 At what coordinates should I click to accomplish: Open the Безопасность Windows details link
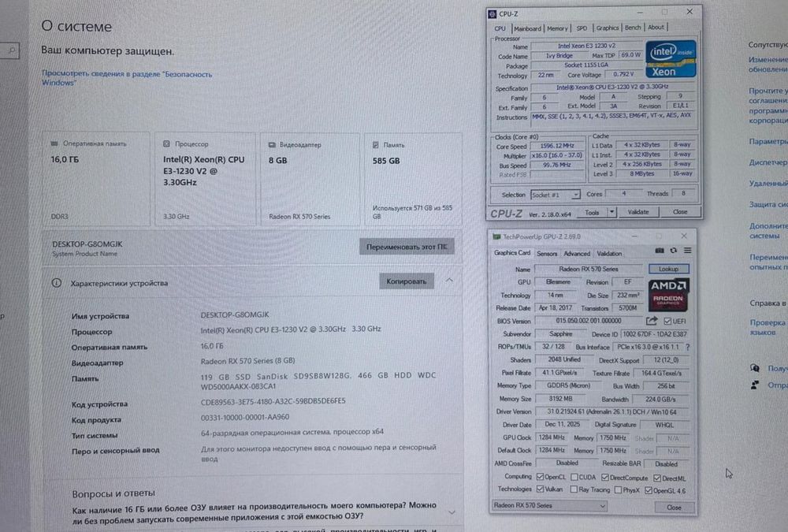click(x=127, y=78)
